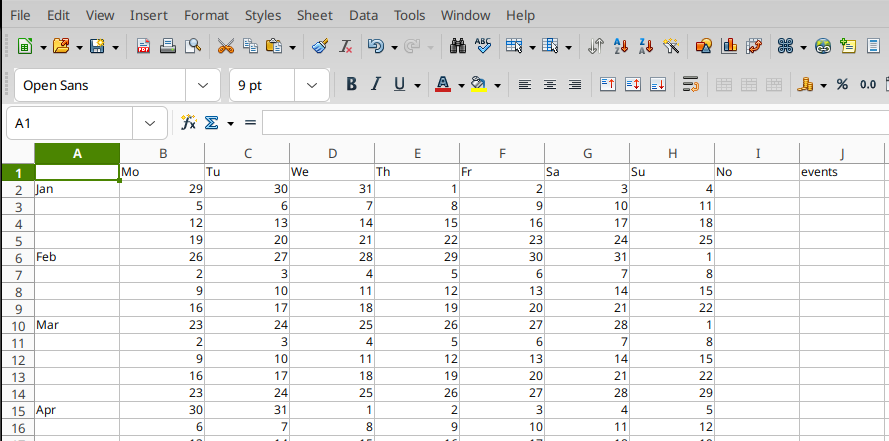Expand the New document dropdown arrow
The image size is (889, 441).
[x=43, y=47]
